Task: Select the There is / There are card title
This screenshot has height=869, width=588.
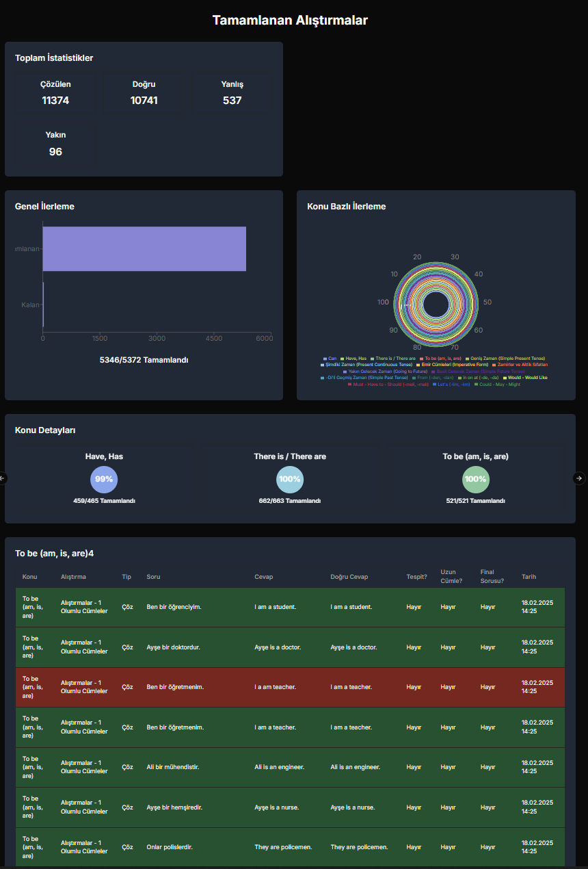Action: pos(290,456)
